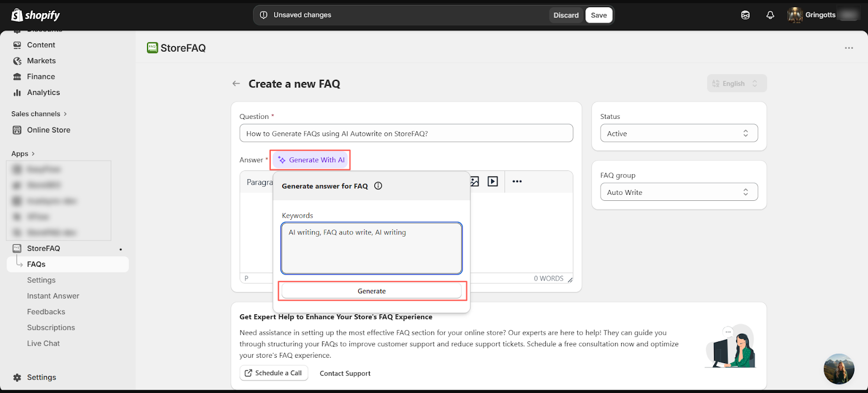Open the Paragraph style dropdown in the editor
This screenshot has width=868, height=393.
pyautogui.click(x=259, y=182)
